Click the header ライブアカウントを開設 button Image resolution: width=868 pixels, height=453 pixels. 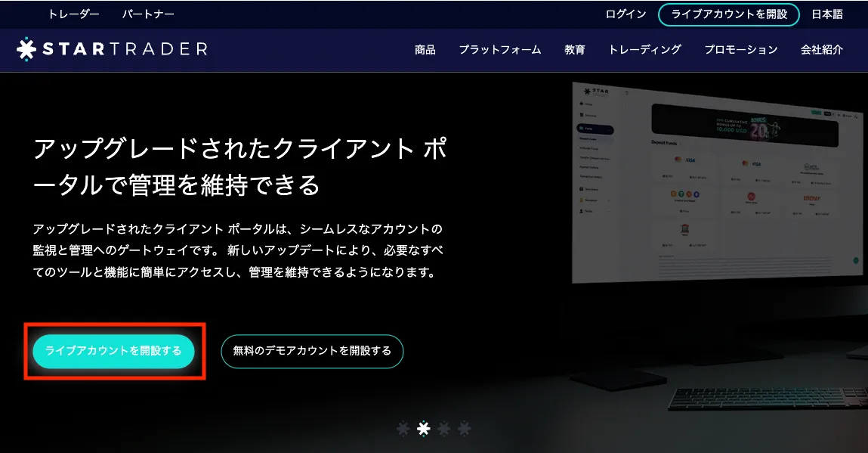tap(728, 14)
